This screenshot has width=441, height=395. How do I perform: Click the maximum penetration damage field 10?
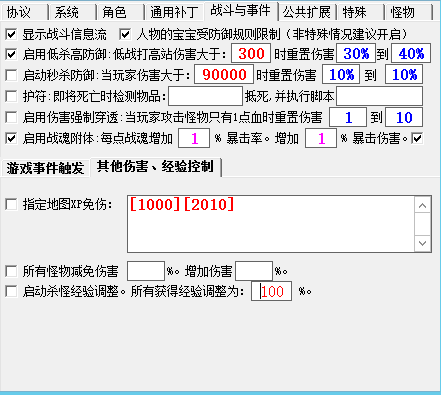click(x=404, y=117)
